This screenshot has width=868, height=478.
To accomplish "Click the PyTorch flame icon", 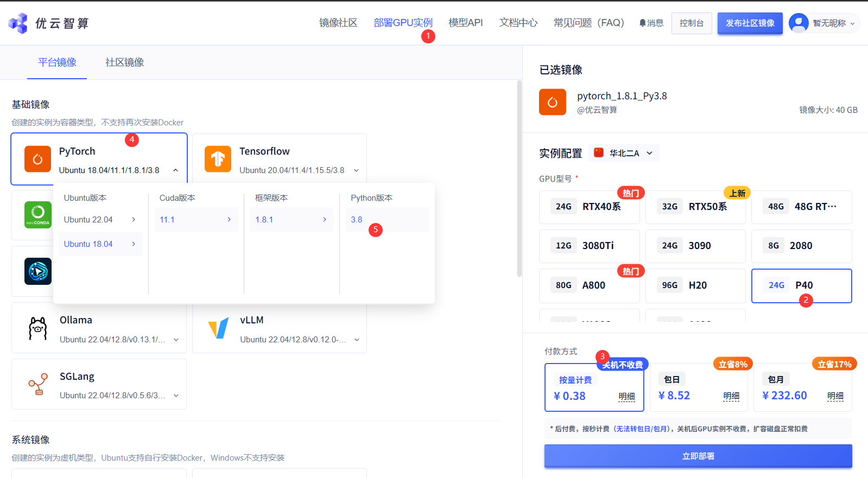I will click(37, 159).
